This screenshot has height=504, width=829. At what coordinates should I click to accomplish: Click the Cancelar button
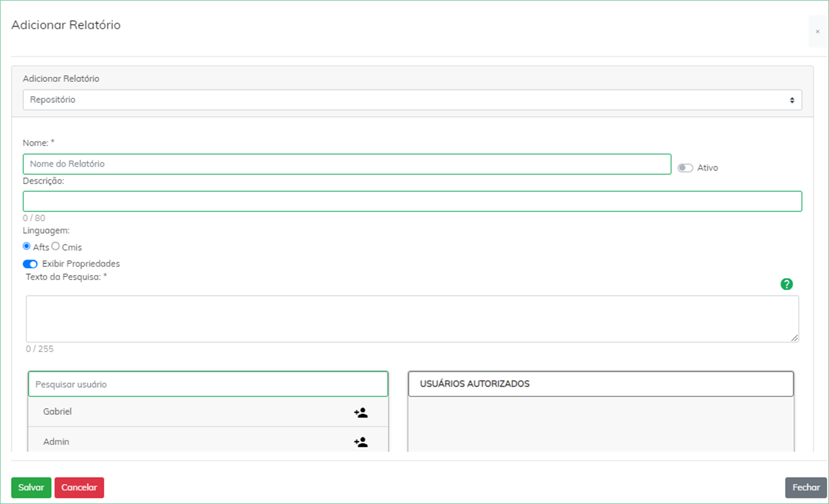tap(79, 487)
